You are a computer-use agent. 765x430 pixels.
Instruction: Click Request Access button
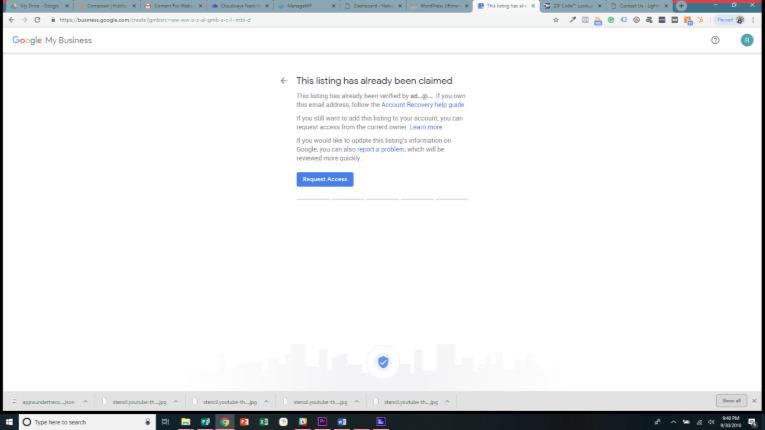coord(325,179)
